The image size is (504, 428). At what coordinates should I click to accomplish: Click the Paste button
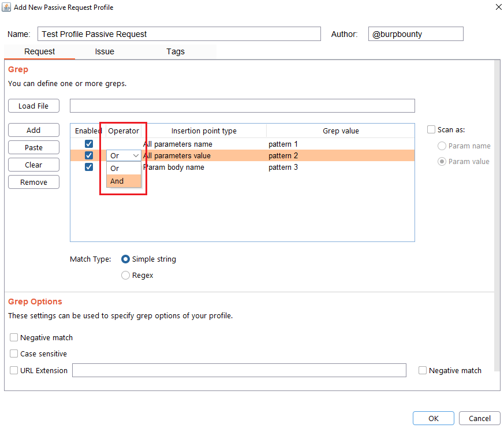tap(33, 147)
